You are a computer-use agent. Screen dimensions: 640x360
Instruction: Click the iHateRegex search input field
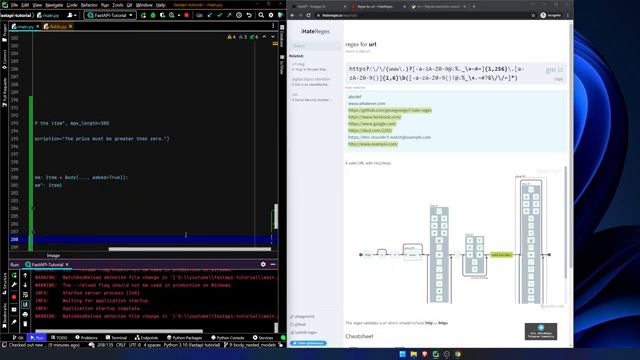coord(315,46)
